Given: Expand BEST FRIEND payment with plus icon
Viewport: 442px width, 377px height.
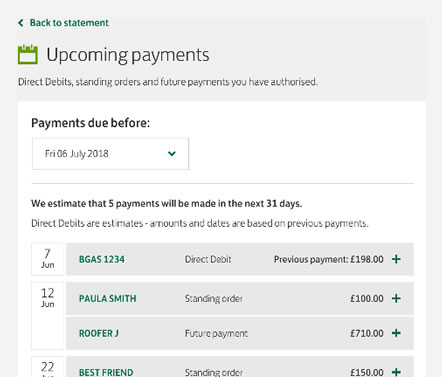Looking at the screenshot, I should click(396, 372).
